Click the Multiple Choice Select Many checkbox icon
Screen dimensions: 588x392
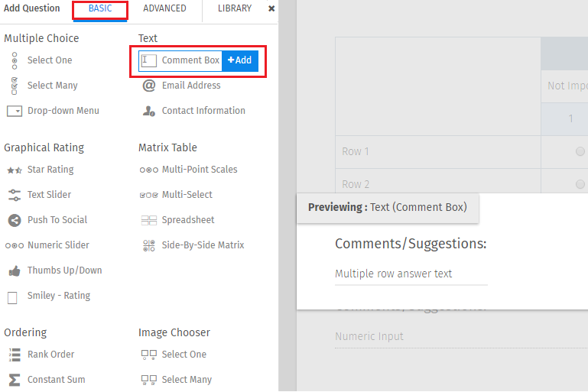(15, 86)
